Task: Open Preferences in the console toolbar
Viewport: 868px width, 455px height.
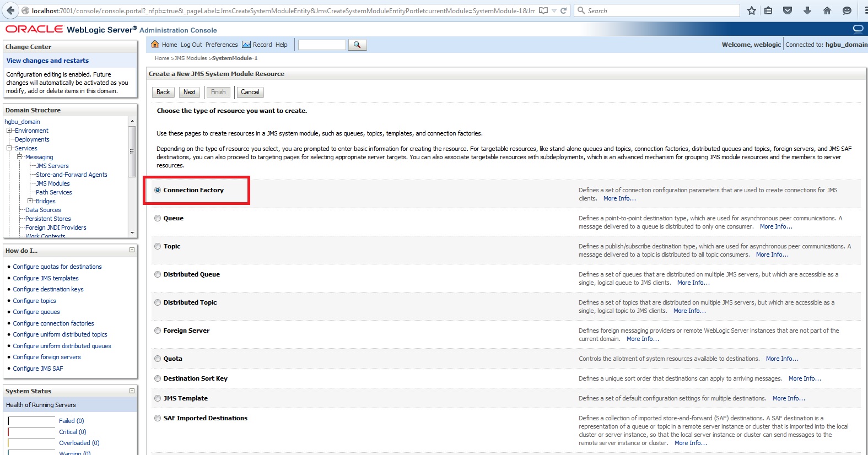Action: [x=222, y=45]
